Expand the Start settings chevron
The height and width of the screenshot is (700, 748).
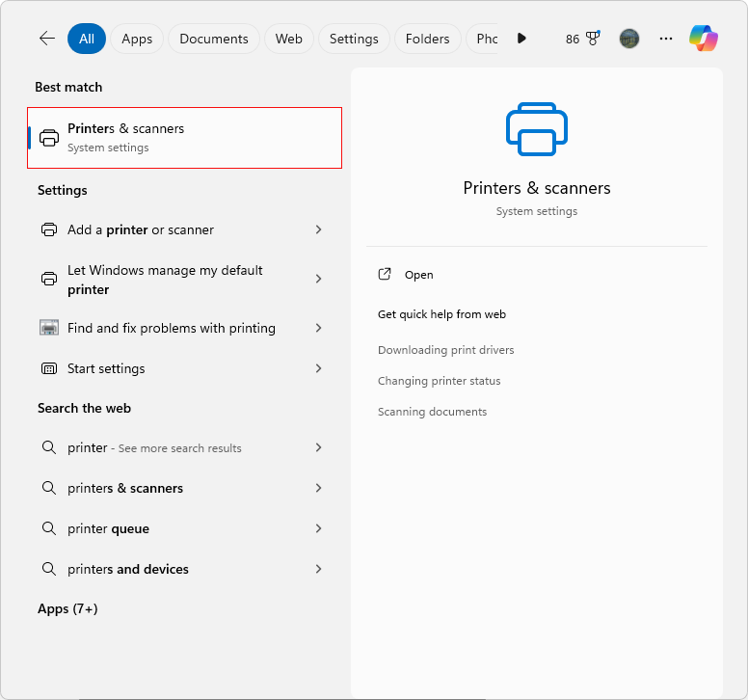319,368
